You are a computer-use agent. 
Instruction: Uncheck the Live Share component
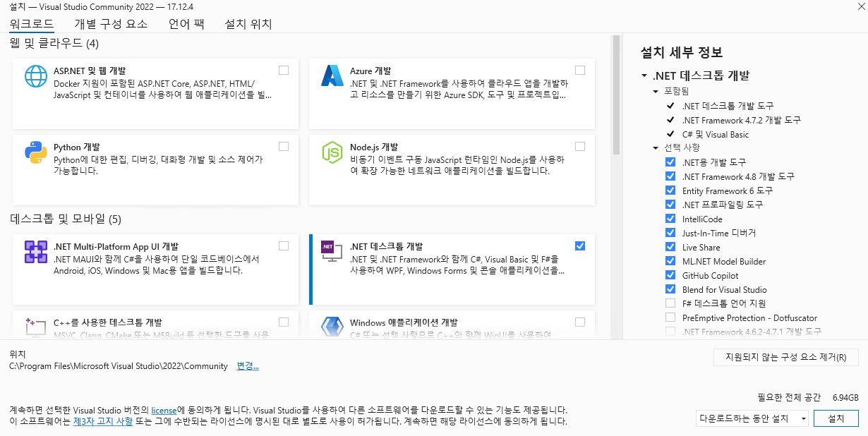(x=670, y=247)
